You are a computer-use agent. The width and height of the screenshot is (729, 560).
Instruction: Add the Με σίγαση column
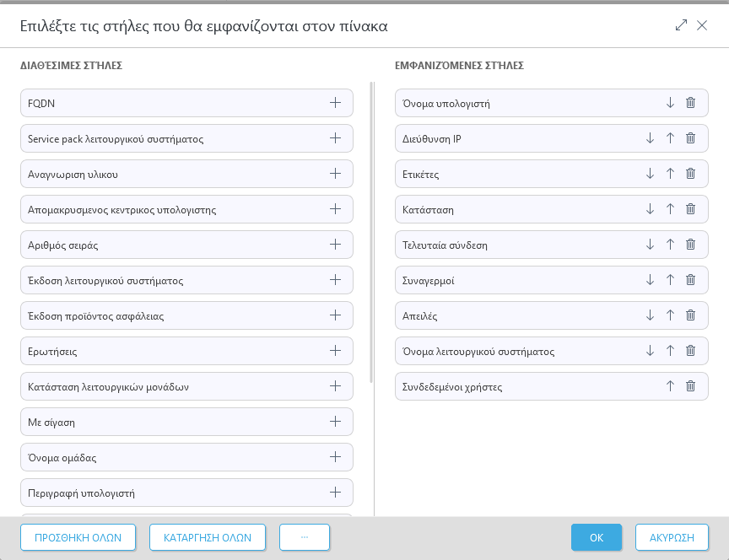[335, 422]
